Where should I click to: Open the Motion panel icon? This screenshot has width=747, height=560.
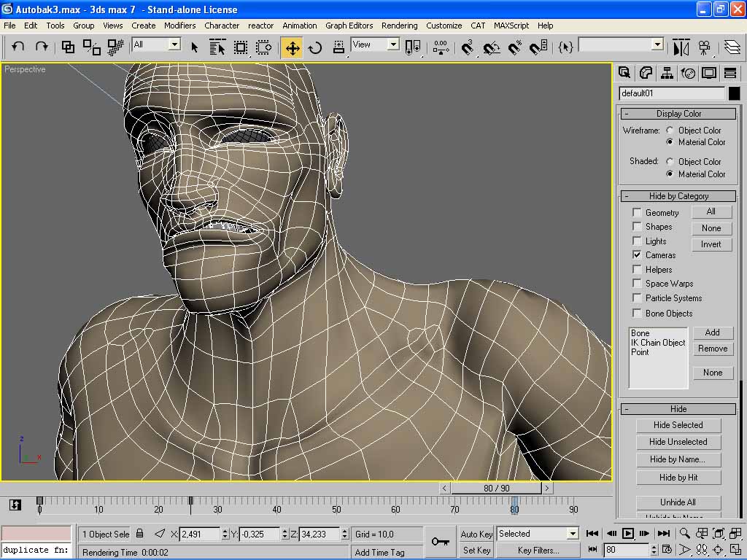coord(688,73)
